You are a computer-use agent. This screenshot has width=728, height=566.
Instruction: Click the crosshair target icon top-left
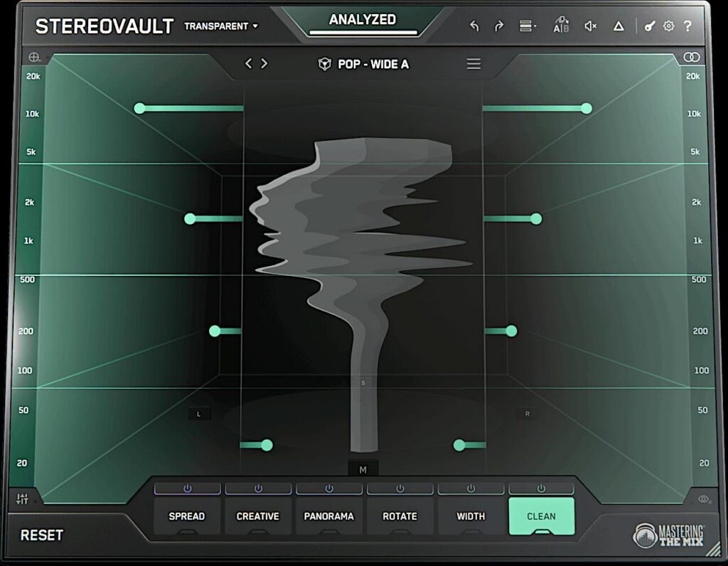point(34,57)
